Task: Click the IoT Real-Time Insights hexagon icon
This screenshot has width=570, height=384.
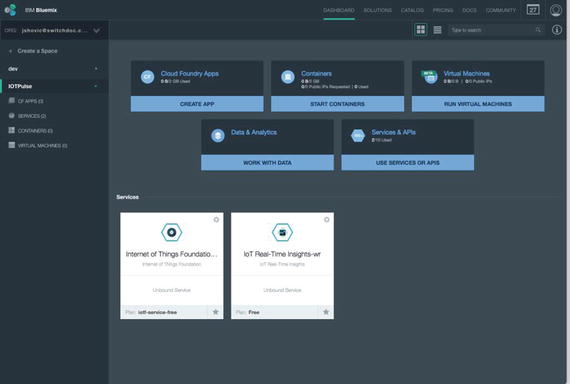Action: (282, 232)
